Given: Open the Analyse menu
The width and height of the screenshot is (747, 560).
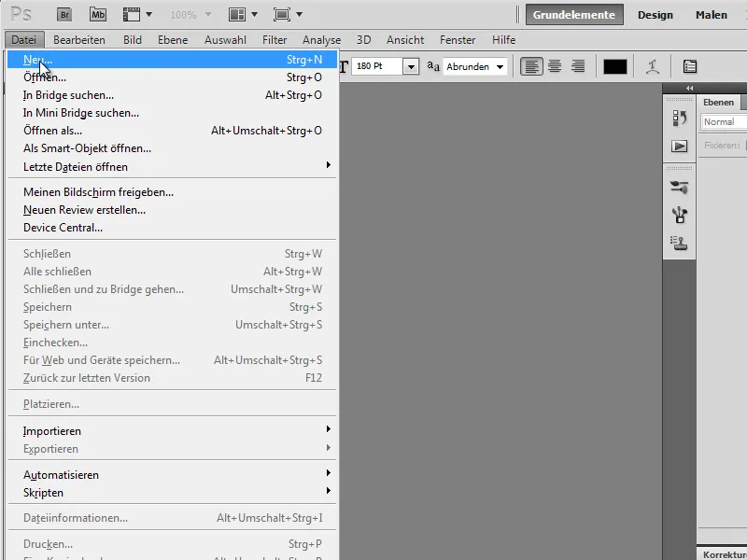Looking at the screenshot, I should click(321, 40).
